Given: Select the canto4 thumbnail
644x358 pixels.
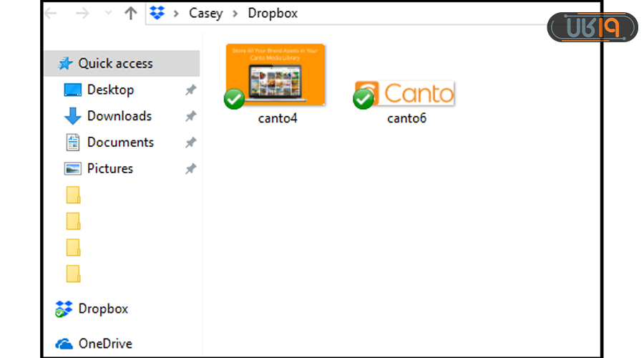Looking at the screenshot, I should (x=275, y=74).
